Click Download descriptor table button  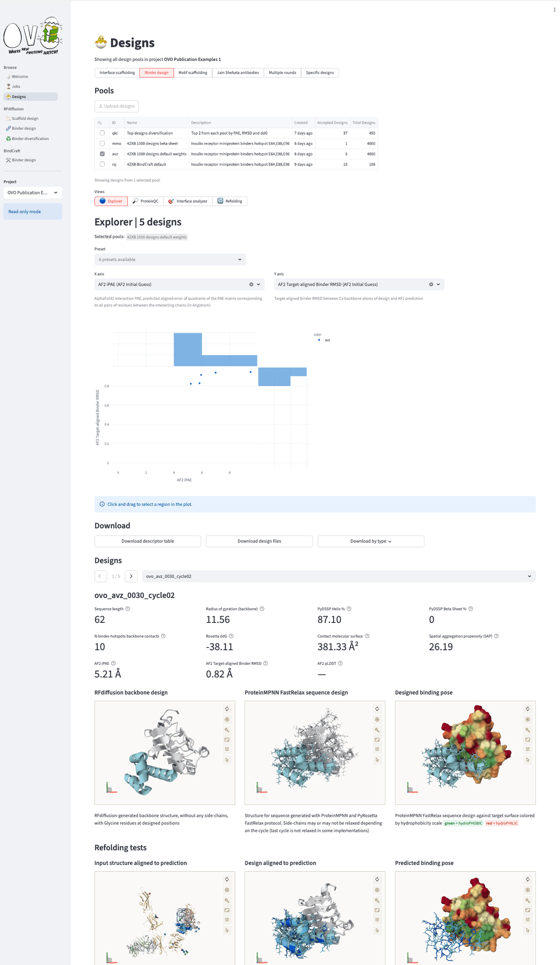point(148,541)
